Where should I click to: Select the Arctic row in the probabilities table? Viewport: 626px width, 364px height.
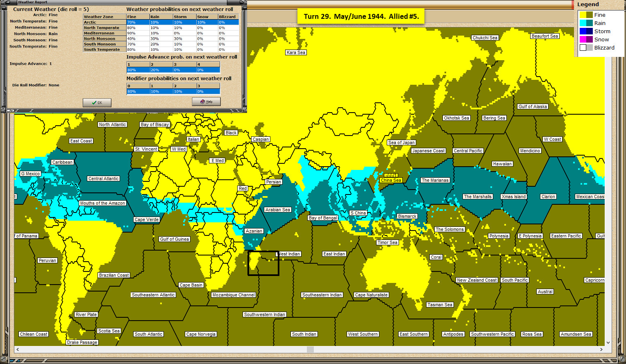coord(161,22)
